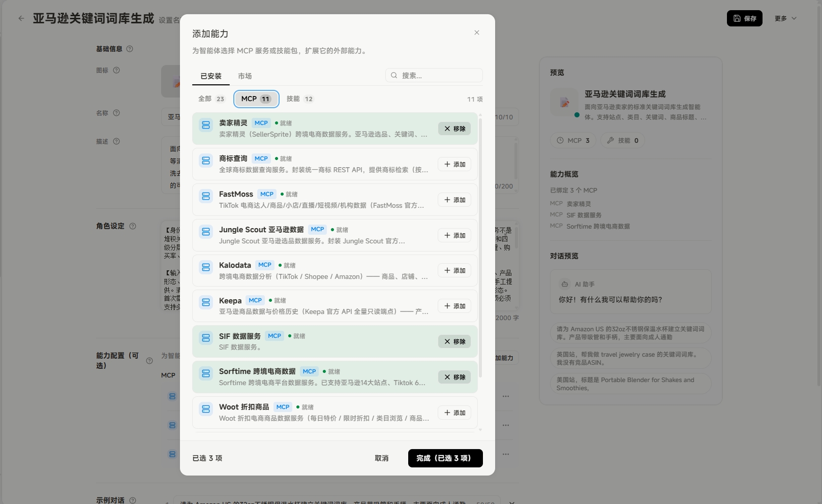Screen dimensions: 822x504
Task: Click the FastMoss server icon
Action: 206,196
